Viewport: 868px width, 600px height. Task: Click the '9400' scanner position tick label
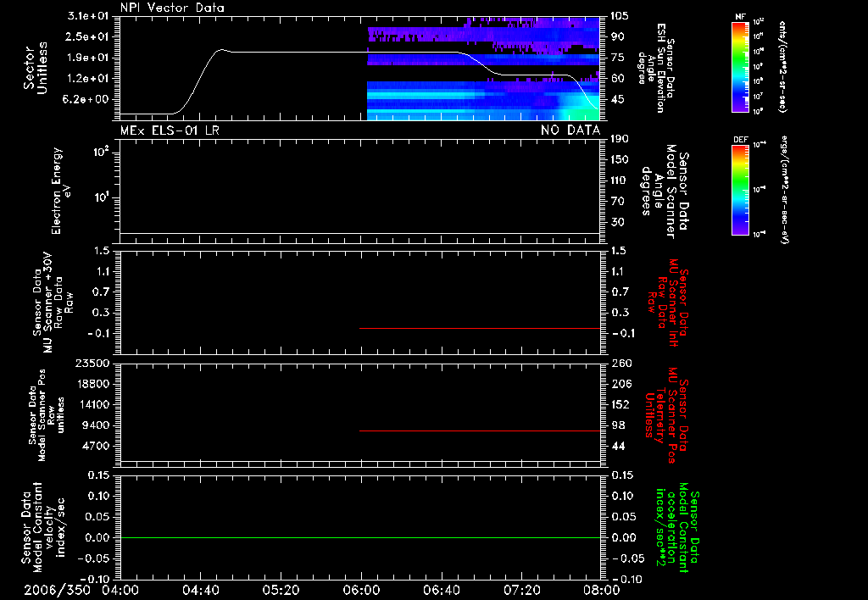(x=96, y=425)
